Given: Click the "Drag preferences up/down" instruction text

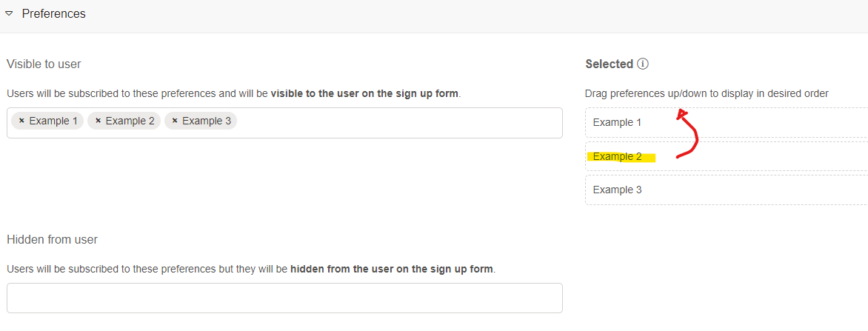Looking at the screenshot, I should [706, 93].
